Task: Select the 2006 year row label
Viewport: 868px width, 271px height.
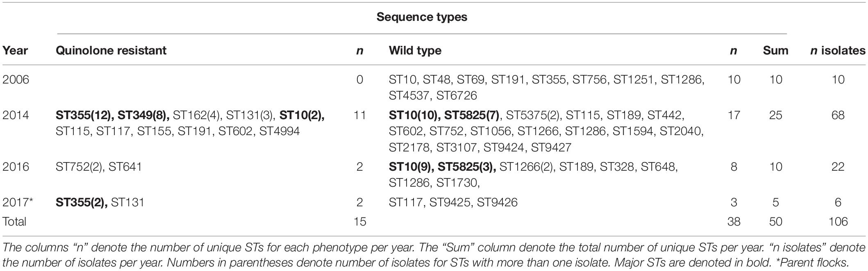Action: tap(16, 79)
